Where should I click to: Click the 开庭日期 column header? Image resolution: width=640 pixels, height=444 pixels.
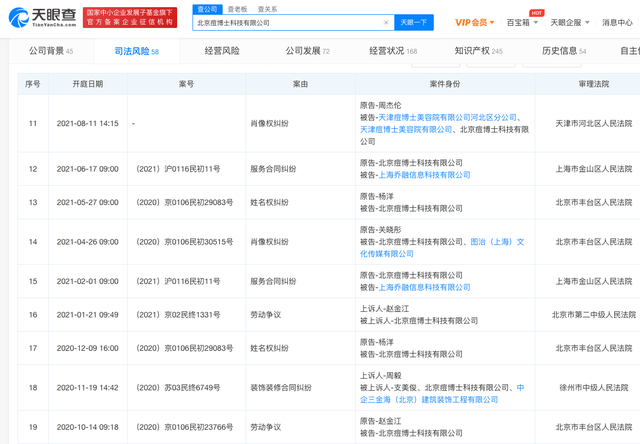tap(88, 84)
